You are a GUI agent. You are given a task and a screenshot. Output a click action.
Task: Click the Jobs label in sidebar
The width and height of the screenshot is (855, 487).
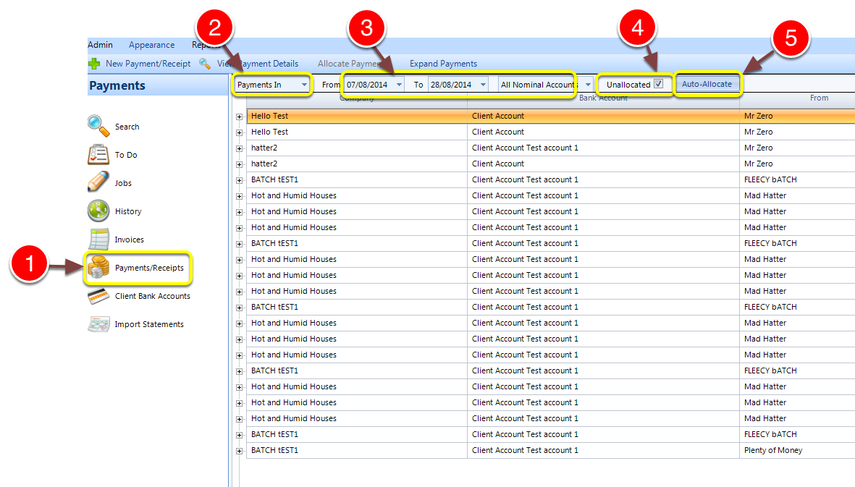(x=123, y=183)
